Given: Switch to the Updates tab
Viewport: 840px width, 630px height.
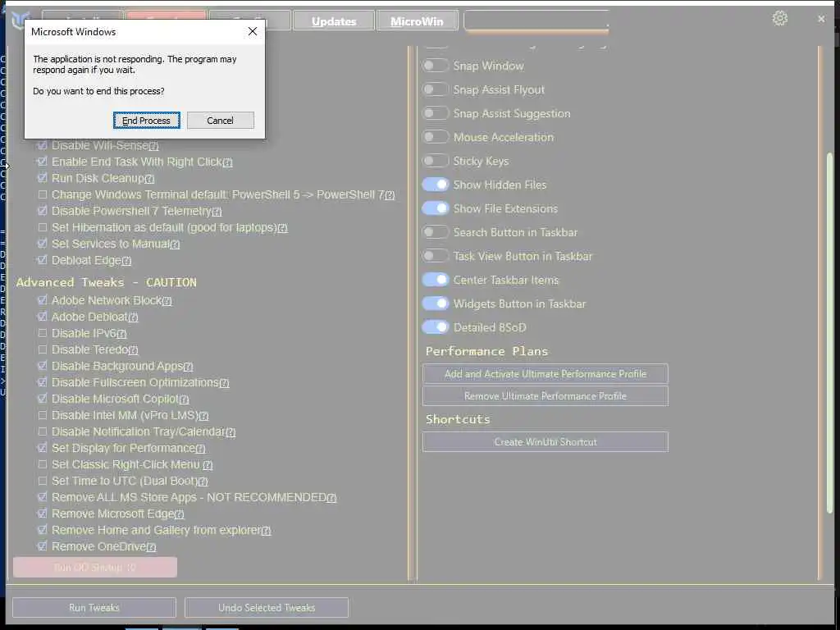Looking at the screenshot, I should (334, 21).
